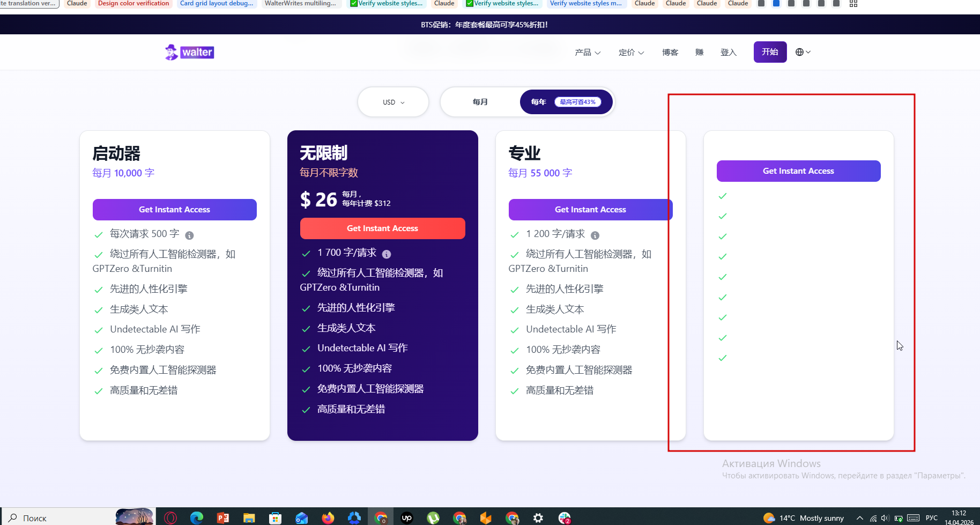Click 登入 to log in

point(729,52)
